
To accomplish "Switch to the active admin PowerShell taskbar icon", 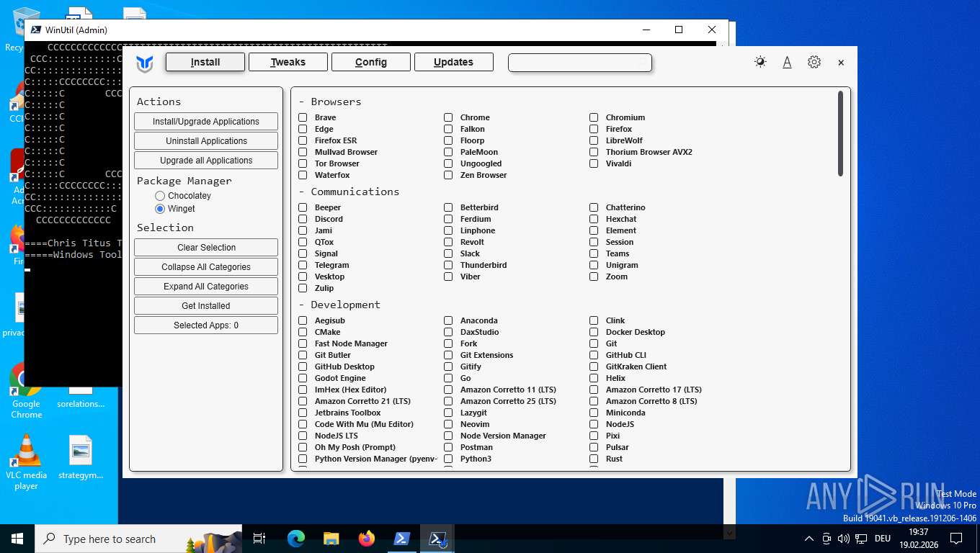I will (x=437, y=539).
